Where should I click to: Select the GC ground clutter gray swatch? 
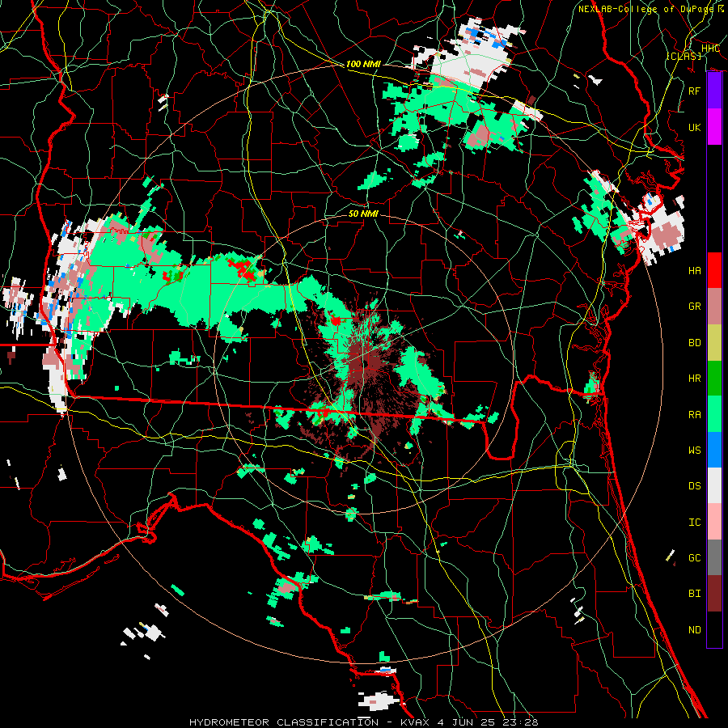click(x=714, y=557)
